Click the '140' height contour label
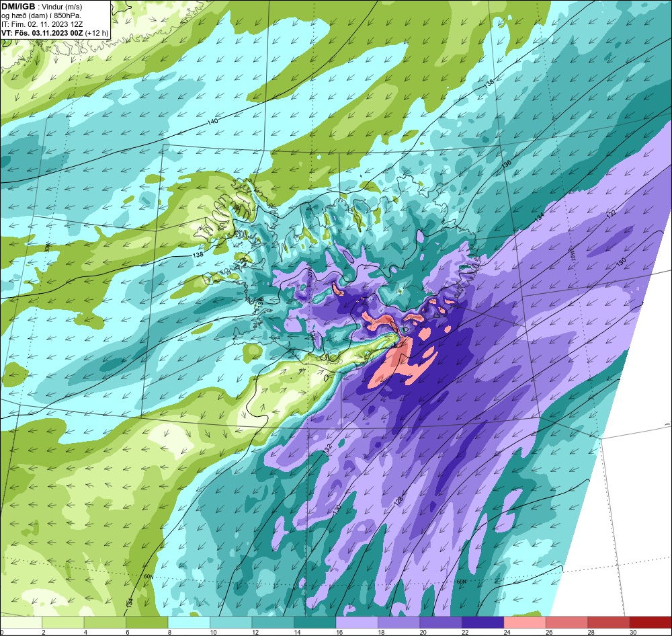The width and height of the screenshot is (672, 636). pos(212,122)
